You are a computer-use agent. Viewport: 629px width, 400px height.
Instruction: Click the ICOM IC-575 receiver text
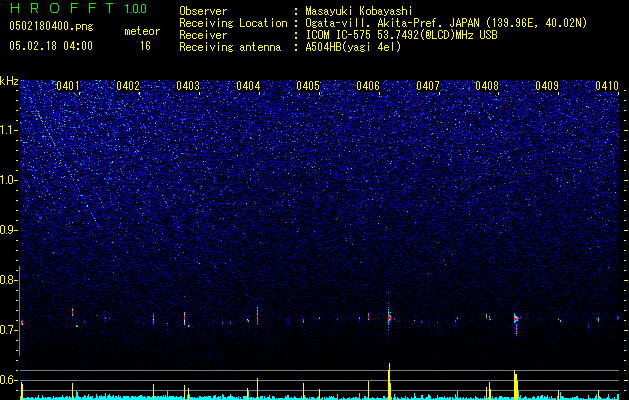coord(401,35)
